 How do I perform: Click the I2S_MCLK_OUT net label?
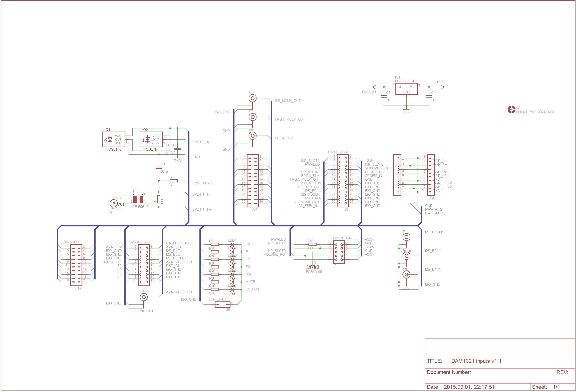(x=287, y=101)
